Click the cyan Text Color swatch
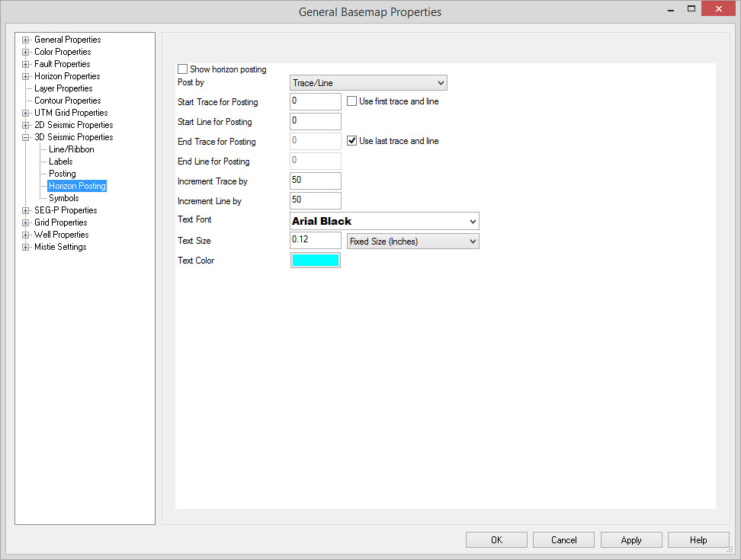 tap(315, 261)
